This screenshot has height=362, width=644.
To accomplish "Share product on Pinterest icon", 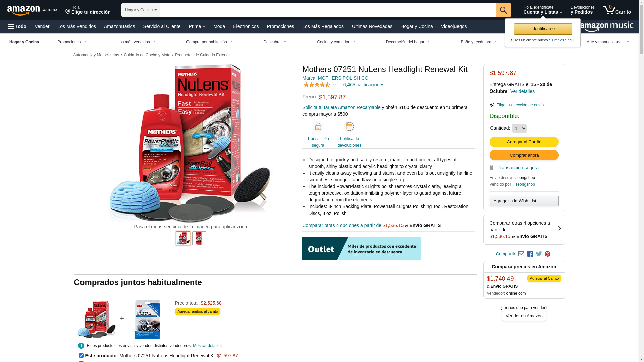I will click(548, 254).
